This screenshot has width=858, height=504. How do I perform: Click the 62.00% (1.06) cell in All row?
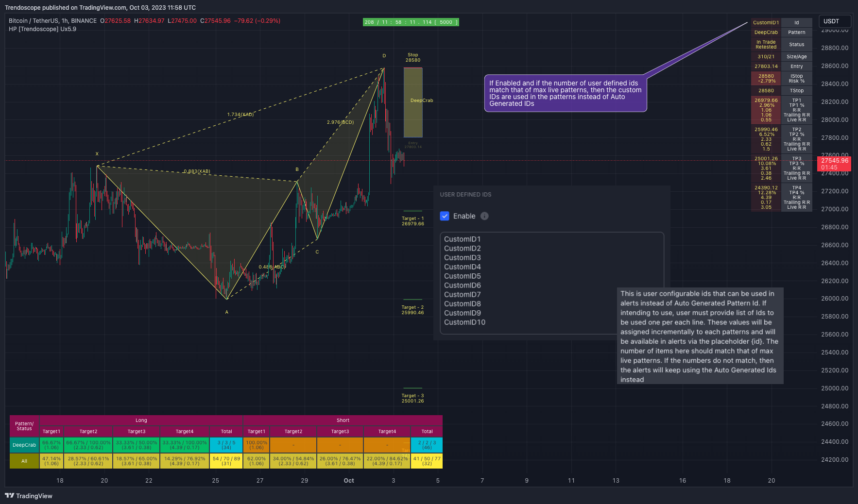[257, 461]
